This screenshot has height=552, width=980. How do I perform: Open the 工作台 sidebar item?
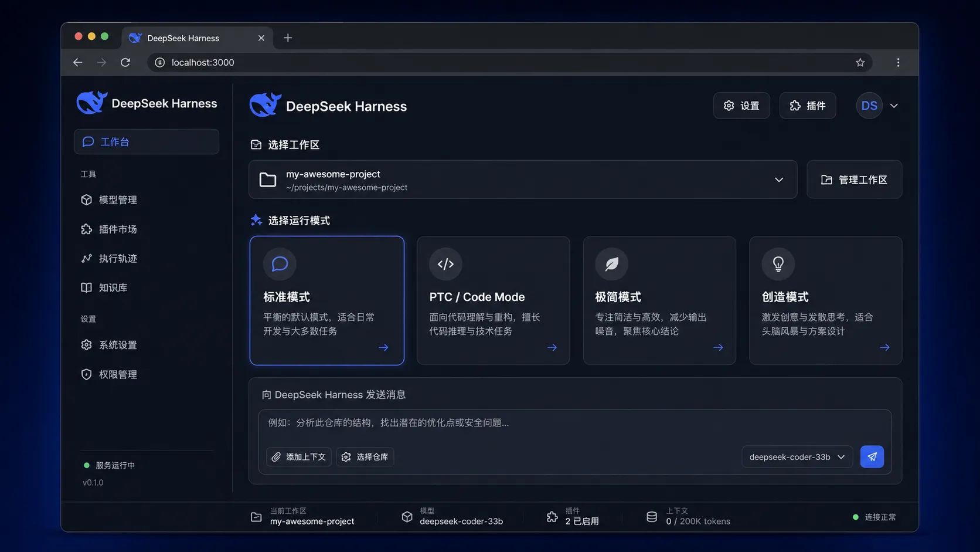click(146, 141)
